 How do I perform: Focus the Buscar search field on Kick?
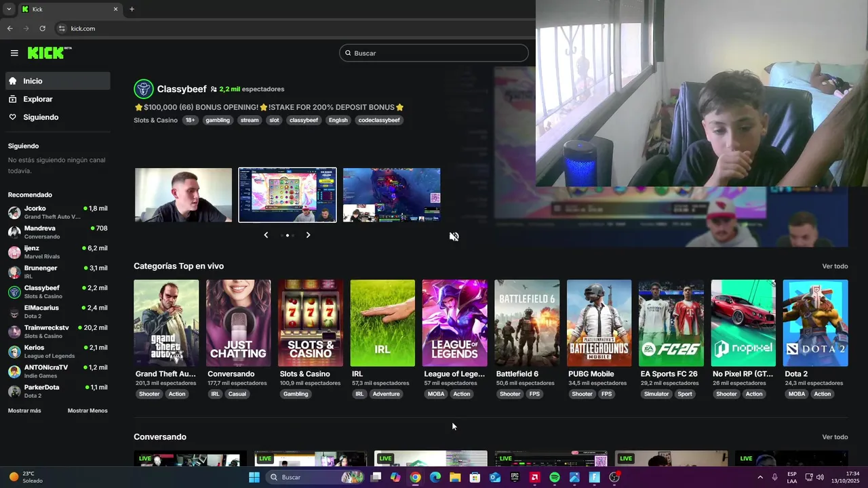pos(434,53)
